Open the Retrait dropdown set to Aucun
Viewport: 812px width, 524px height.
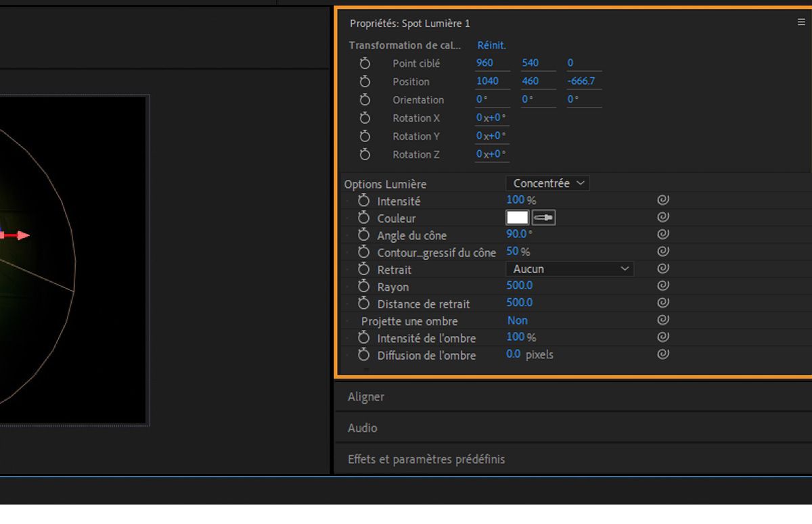(570, 269)
